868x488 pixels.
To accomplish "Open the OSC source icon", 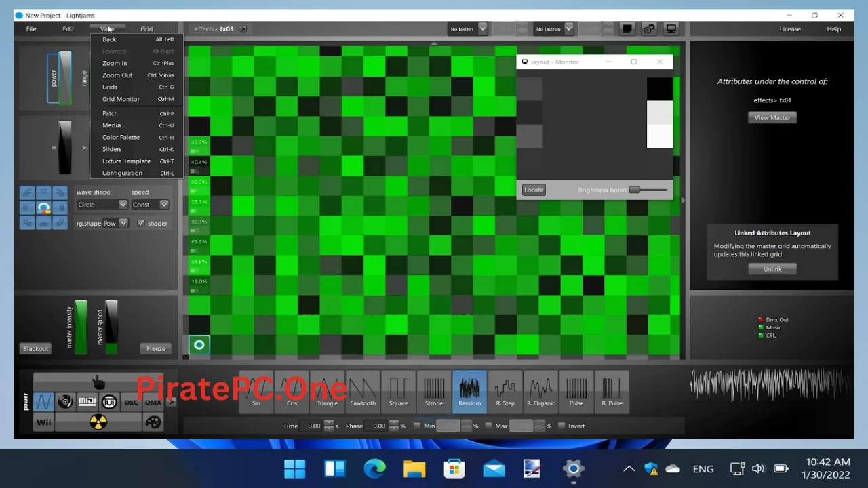I will pos(131,402).
